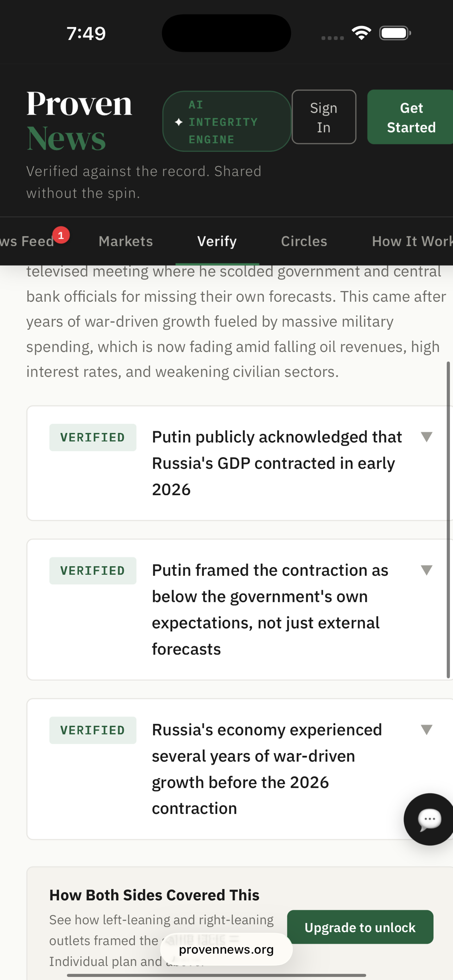Select the Verify tab

pyautogui.click(x=217, y=241)
